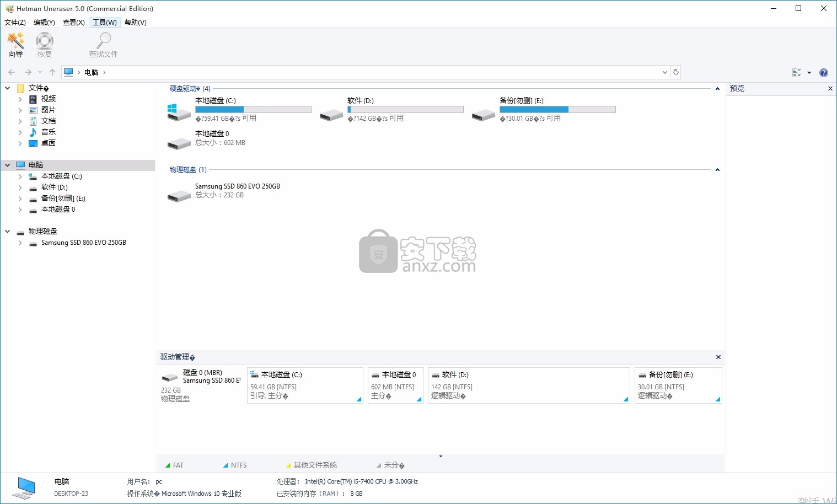This screenshot has height=504, width=837.
Task: Go back with the back arrow
Action: click(12, 72)
